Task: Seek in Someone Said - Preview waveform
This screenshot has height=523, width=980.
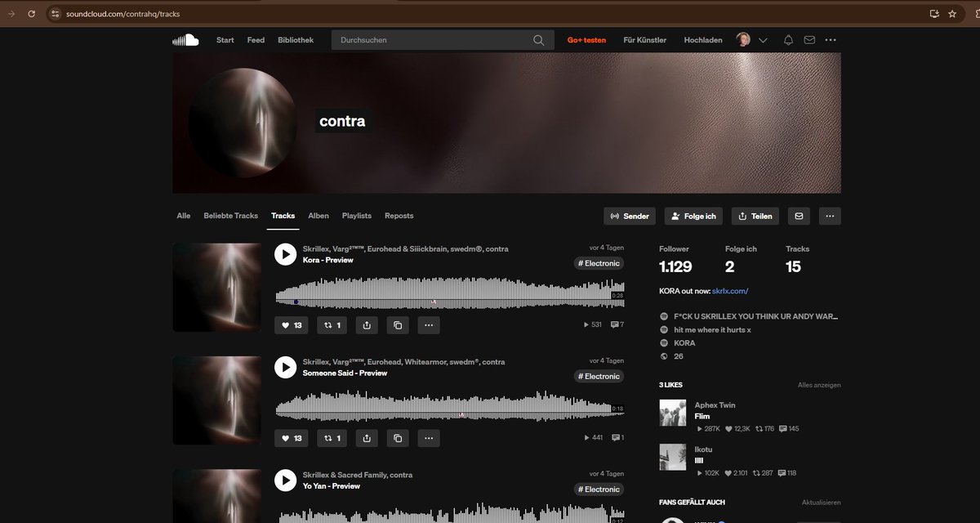Action: click(450, 407)
